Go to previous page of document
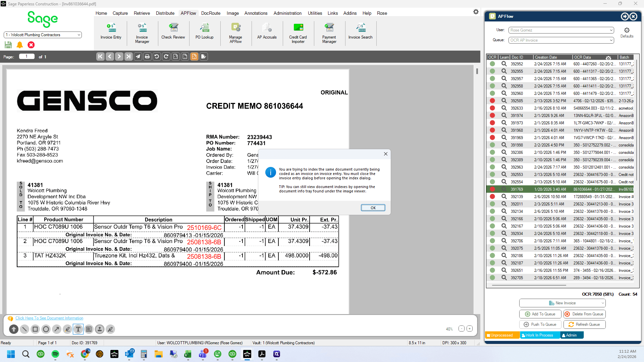This screenshot has width=644, height=362. click(x=110, y=57)
